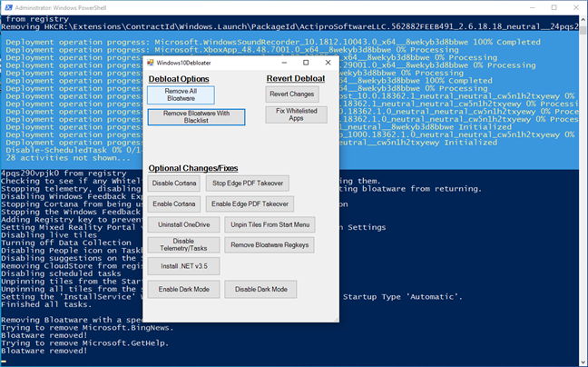
Task: Click Install .NET v3.5 button
Action: pyautogui.click(x=183, y=266)
